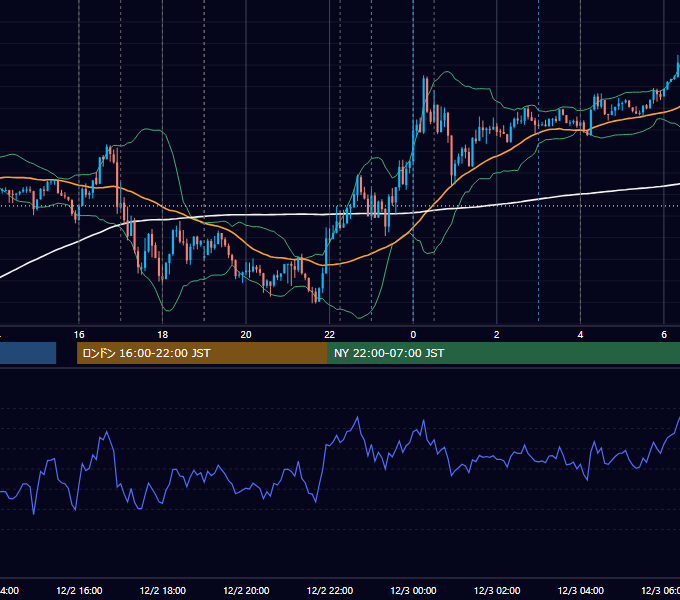
Task: Click the 12/3 00:00 date label
Action: pyautogui.click(x=413, y=591)
